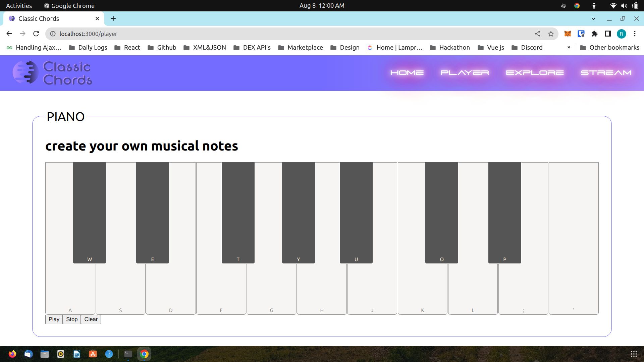Press the P black piano key
The height and width of the screenshot is (362, 644).
click(505, 212)
